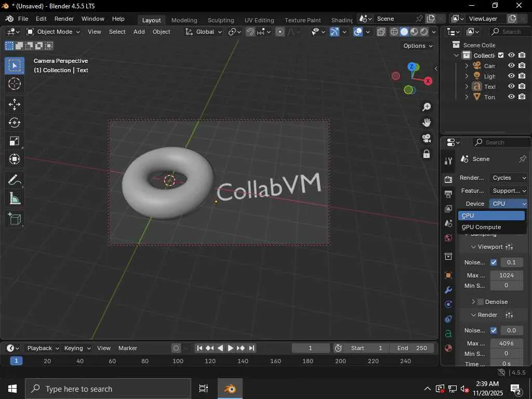Open the Text data properties tab
Screen dimensions: 532x399
pos(448,334)
